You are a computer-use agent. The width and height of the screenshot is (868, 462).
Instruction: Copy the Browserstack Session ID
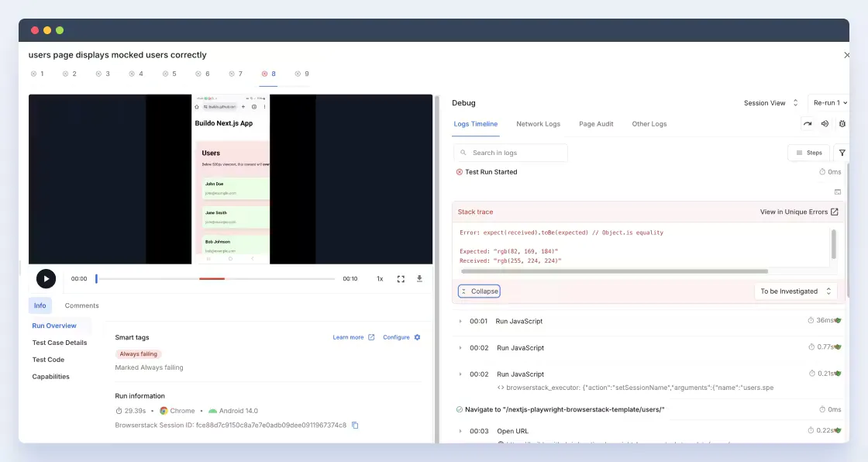click(356, 426)
